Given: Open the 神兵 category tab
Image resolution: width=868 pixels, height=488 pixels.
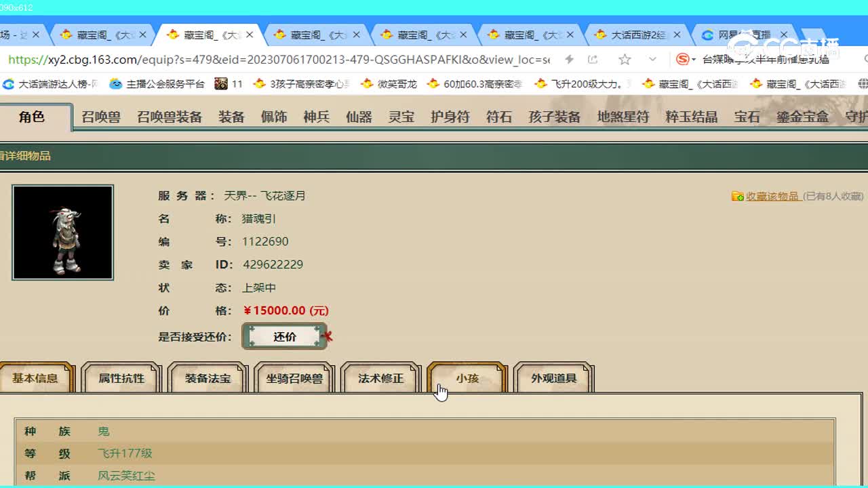Looking at the screenshot, I should pos(316,117).
